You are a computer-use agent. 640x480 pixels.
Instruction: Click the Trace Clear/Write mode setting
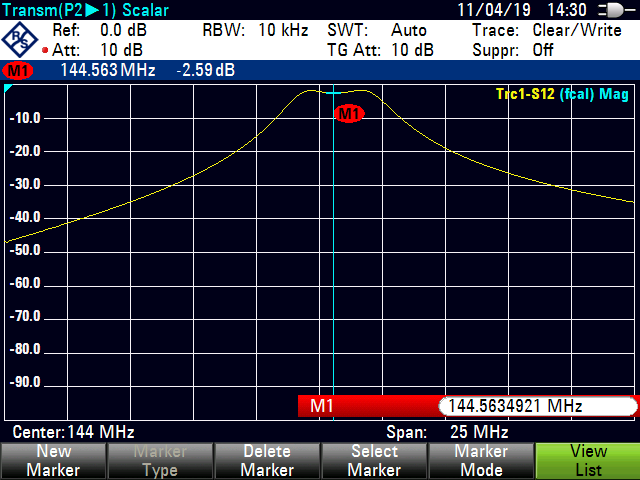click(550, 30)
